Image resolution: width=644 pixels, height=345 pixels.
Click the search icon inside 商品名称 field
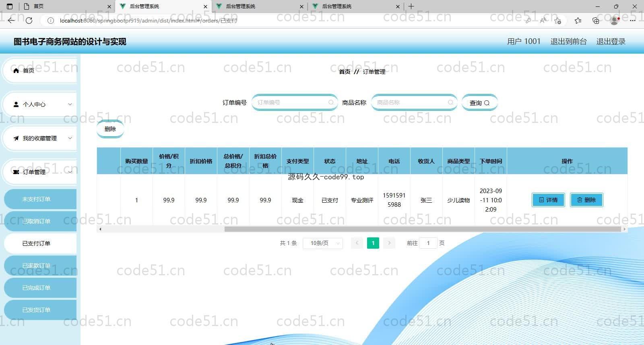[450, 102]
